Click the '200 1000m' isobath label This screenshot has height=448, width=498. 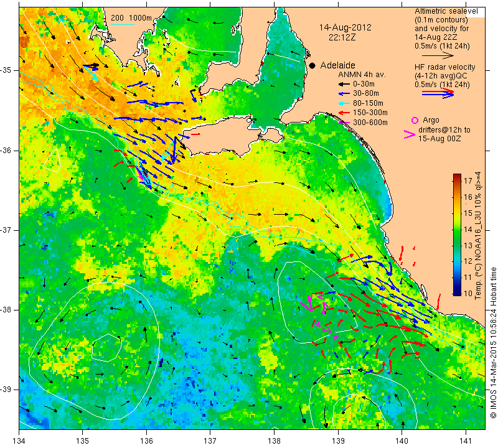(x=131, y=18)
